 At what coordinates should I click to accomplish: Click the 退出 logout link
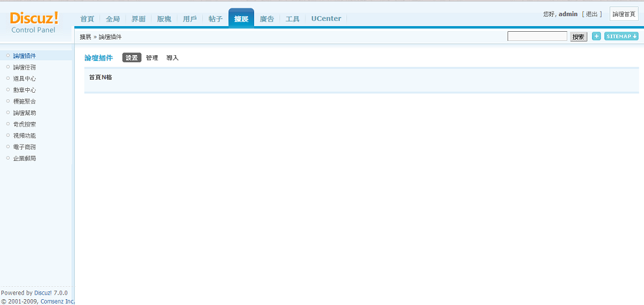coord(592,14)
